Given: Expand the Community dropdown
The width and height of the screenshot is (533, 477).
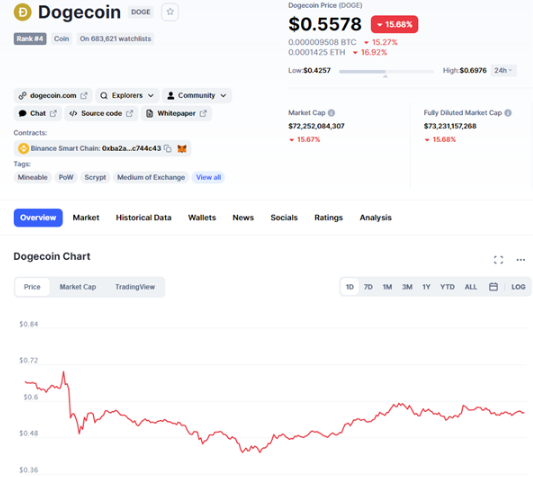Looking at the screenshot, I should 197,96.
